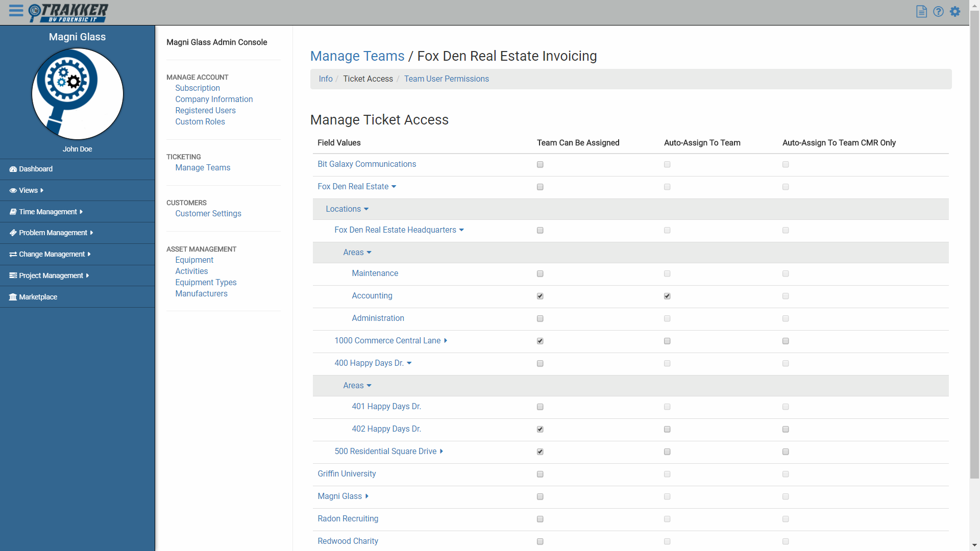Check Bit Galaxy Communications Team Can Be Assigned
This screenshot has width=980, height=551.
(x=540, y=164)
